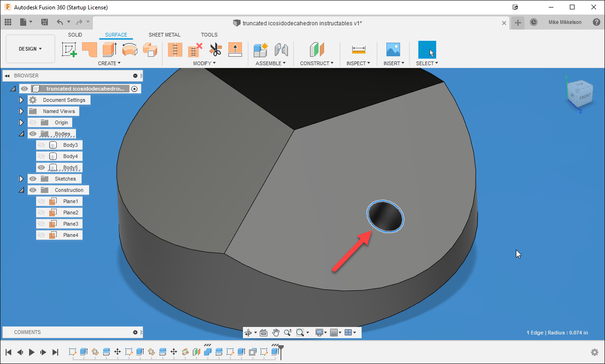The height and width of the screenshot is (364, 605).
Task: Switch to the Sheet Metal tab
Action: (165, 34)
